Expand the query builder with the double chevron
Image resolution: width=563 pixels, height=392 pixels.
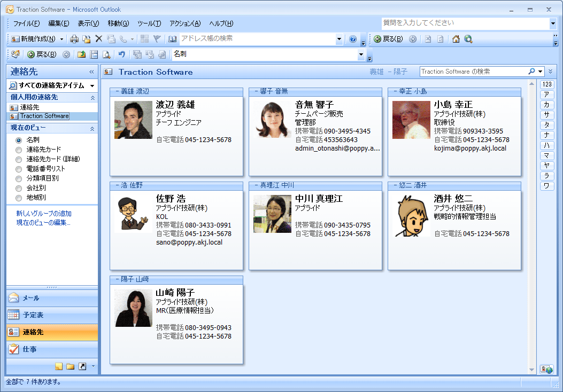550,72
